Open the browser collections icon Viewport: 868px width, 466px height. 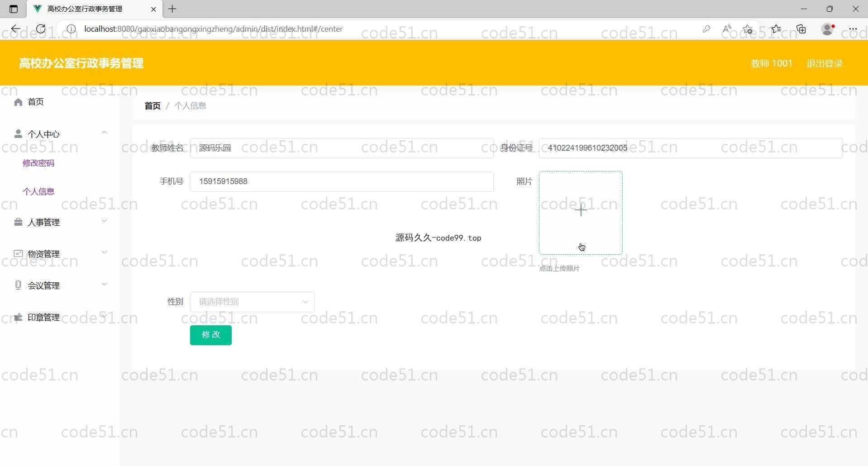[801, 29]
